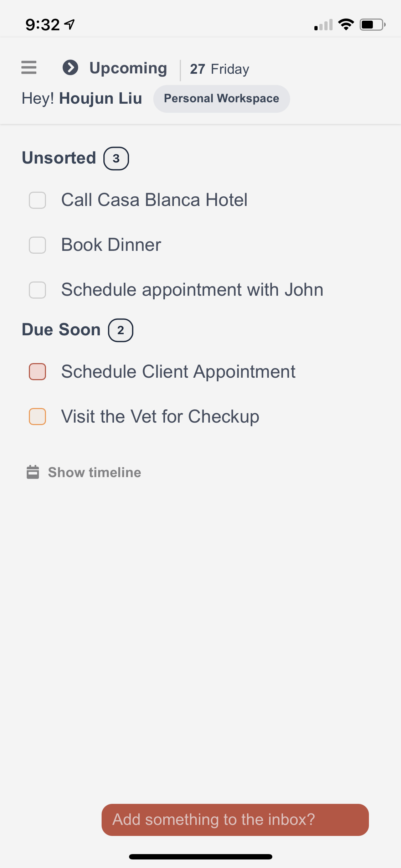Tap the battery indicator icon

(372, 25)
